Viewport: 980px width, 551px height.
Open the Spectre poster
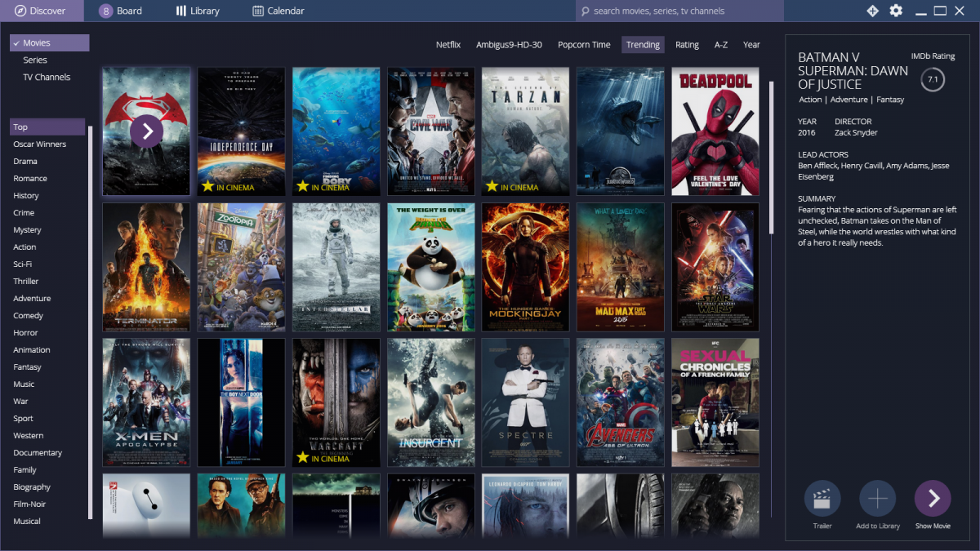coord(525,402)
